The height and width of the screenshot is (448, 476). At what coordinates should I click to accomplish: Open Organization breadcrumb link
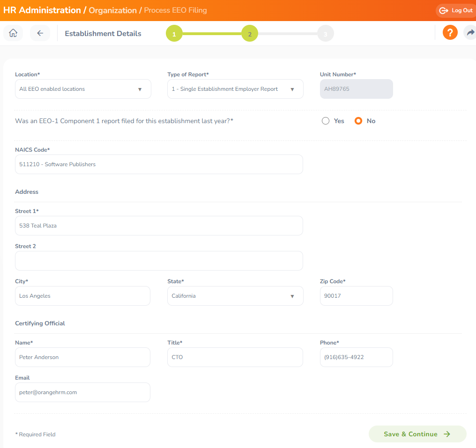click(x=112, y=10)
